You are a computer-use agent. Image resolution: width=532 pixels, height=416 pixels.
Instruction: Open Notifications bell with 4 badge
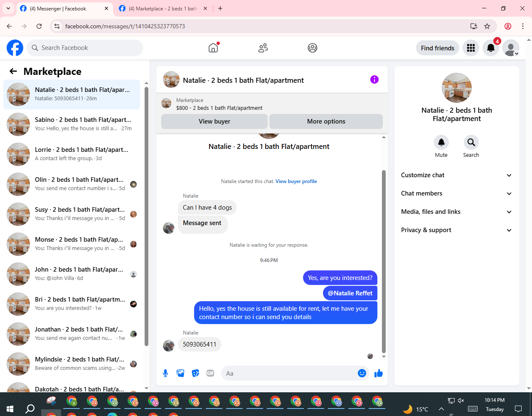point(491,48)
